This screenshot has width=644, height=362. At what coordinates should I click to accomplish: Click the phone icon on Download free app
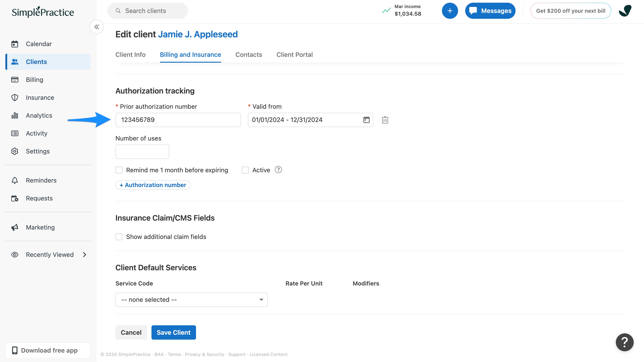point(15,350)
